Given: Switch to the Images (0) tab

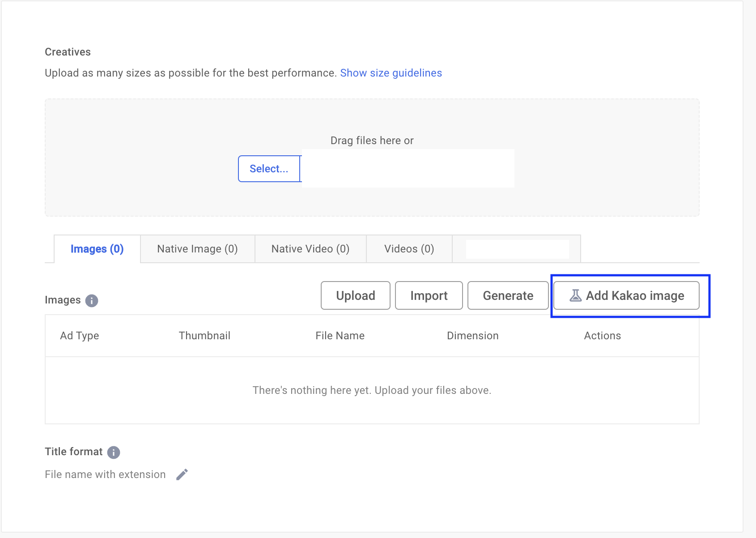Looking at the screenshot, I should click(97, 249).
